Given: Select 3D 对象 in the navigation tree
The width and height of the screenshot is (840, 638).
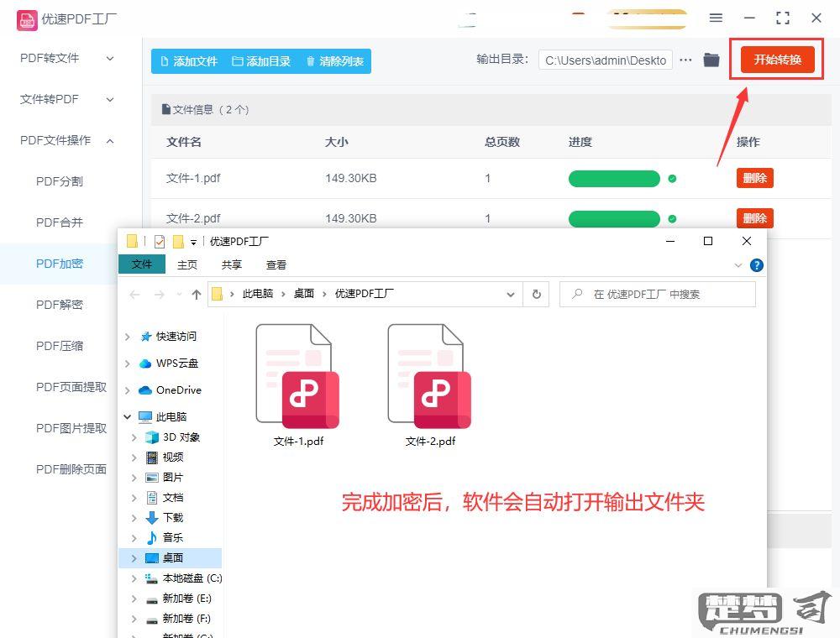Looking at the screenshot, I should [181, 437].
